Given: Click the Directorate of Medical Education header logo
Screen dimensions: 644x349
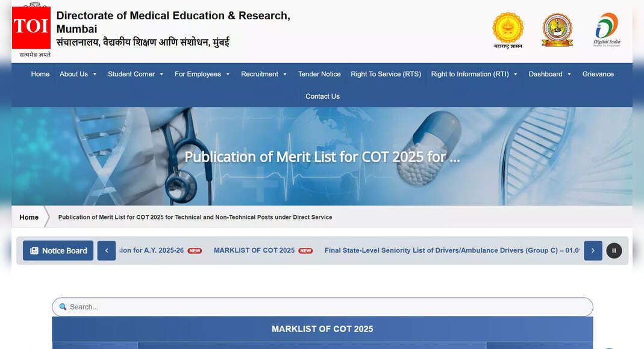Looking at the screenshot, I should pyautogui.click(x=31, y=26).
